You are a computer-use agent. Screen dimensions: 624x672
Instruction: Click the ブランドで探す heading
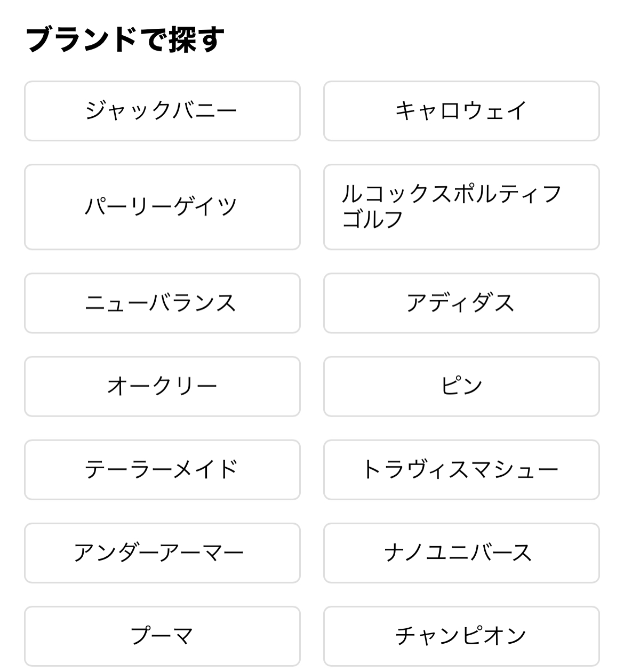(125, 40)
